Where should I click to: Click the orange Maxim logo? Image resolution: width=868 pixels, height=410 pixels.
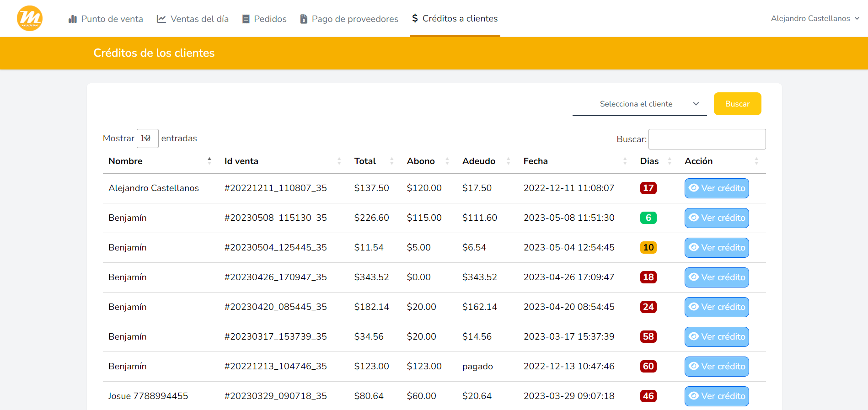click(30, 18)
